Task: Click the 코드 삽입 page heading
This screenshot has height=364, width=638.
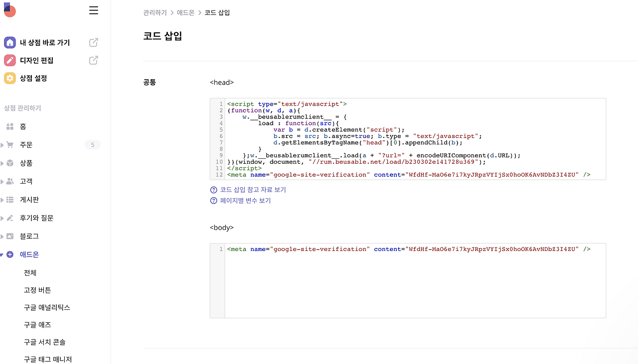Action: (162, 36)
